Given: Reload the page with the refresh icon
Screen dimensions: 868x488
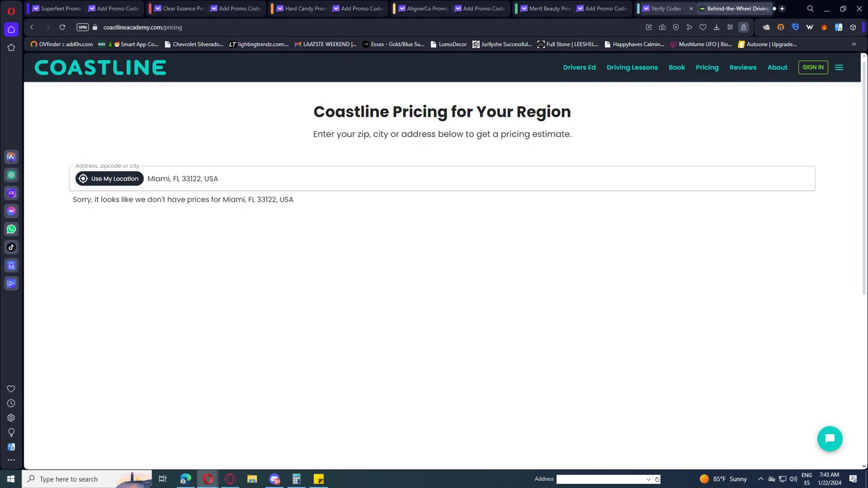Looking at the screenshot, I should [x=62, y=27].
